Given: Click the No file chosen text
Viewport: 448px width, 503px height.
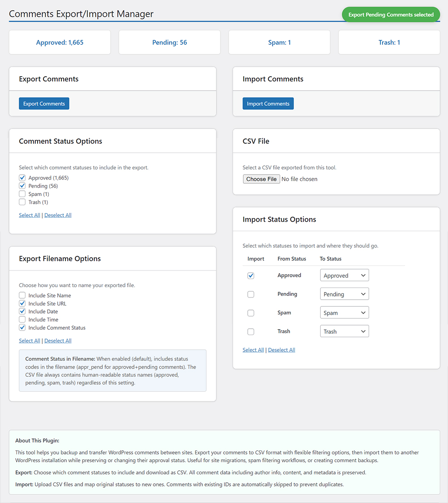Looking at the screenshot, I should pos(299,179).
